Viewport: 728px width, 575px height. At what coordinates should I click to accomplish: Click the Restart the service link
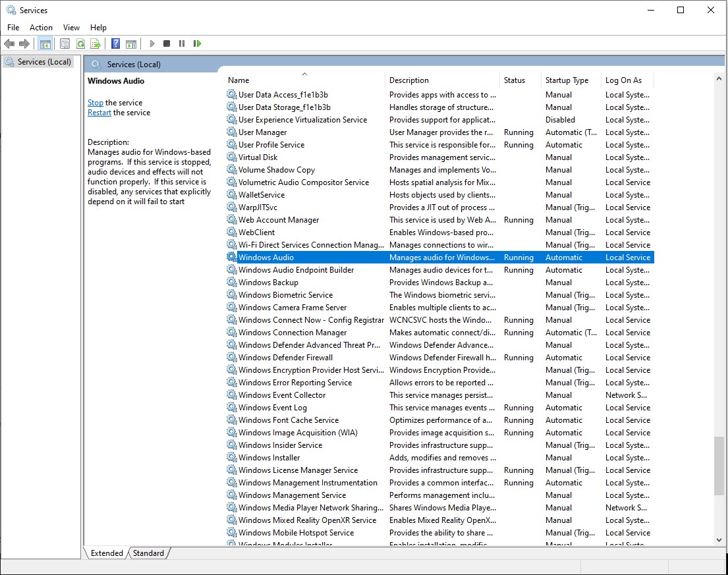point(99,113)
